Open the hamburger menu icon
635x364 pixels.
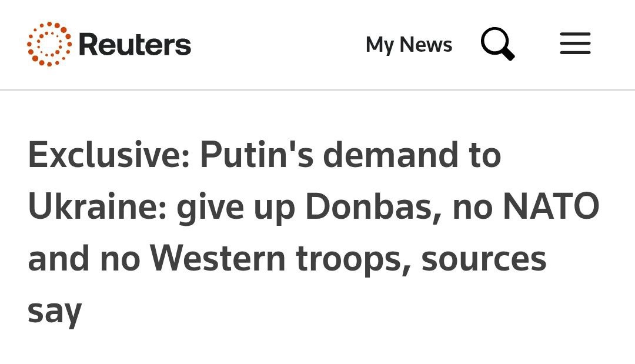pyautogui.click(x=575, y=44)
